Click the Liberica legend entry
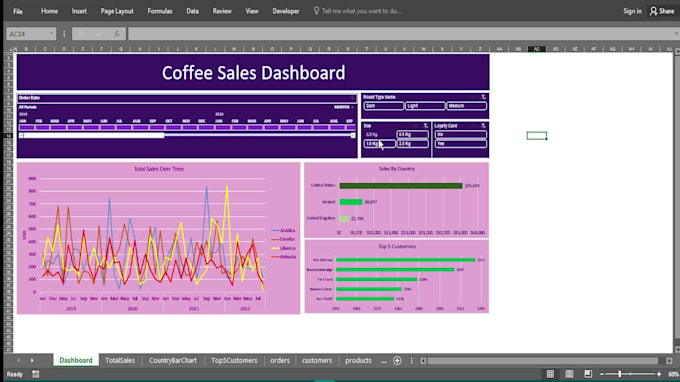 pyautogui.click(x=283, y=248)
